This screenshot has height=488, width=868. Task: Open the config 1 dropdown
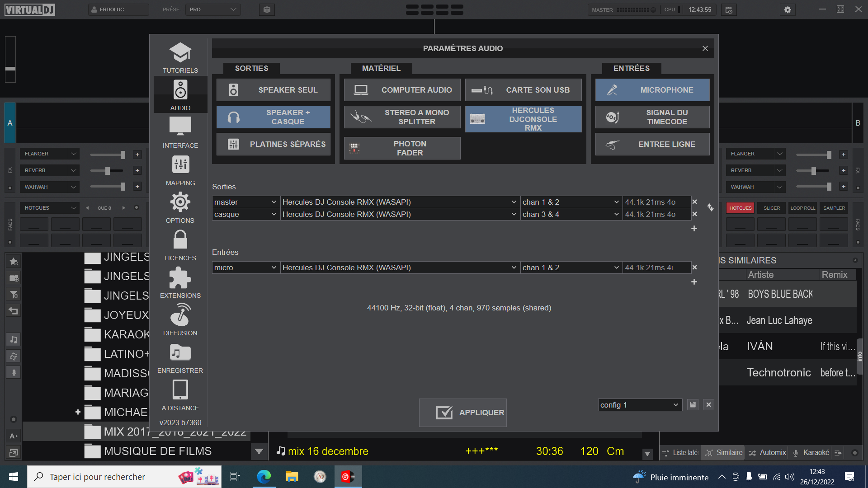coord(640,405)
